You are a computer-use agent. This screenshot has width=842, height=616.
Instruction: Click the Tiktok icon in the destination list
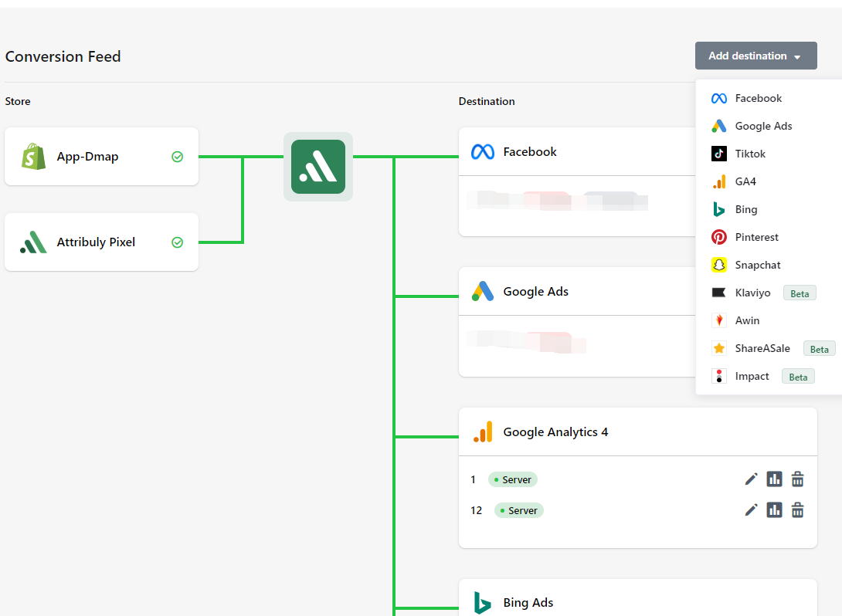[719, 154]
